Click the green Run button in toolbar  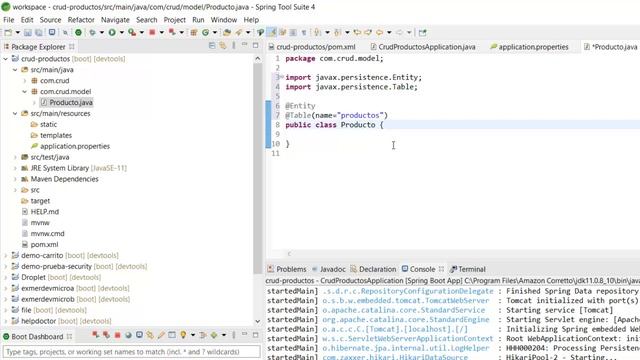[x=112, y=32]
